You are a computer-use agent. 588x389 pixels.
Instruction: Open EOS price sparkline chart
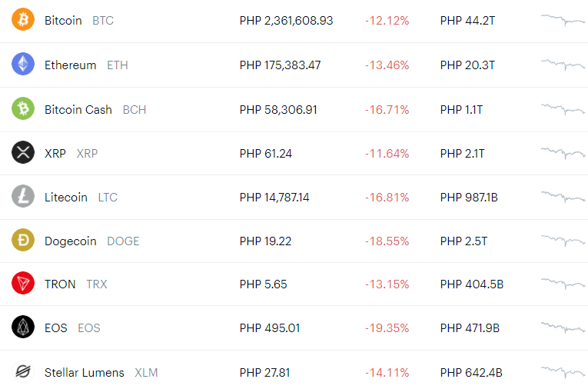click(563, 327)
